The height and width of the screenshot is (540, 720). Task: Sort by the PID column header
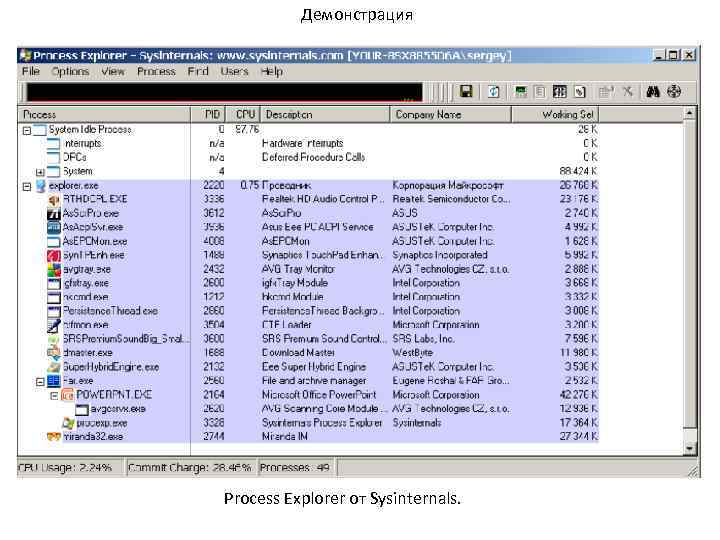point(208,114)
